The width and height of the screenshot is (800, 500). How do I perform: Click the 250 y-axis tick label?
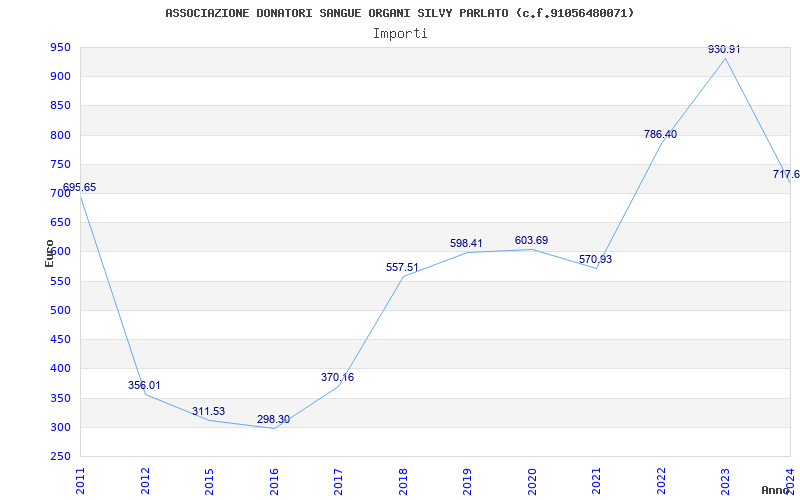[60, 456]
